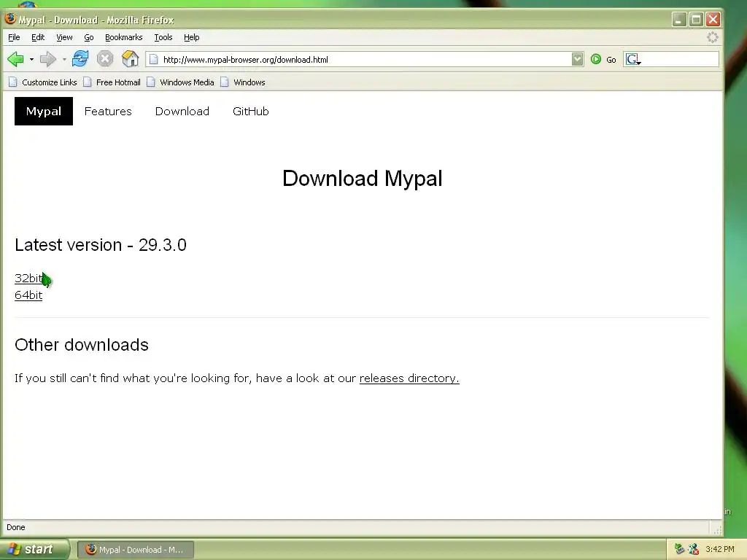Click the page icon in address bar

pos(153,60)
